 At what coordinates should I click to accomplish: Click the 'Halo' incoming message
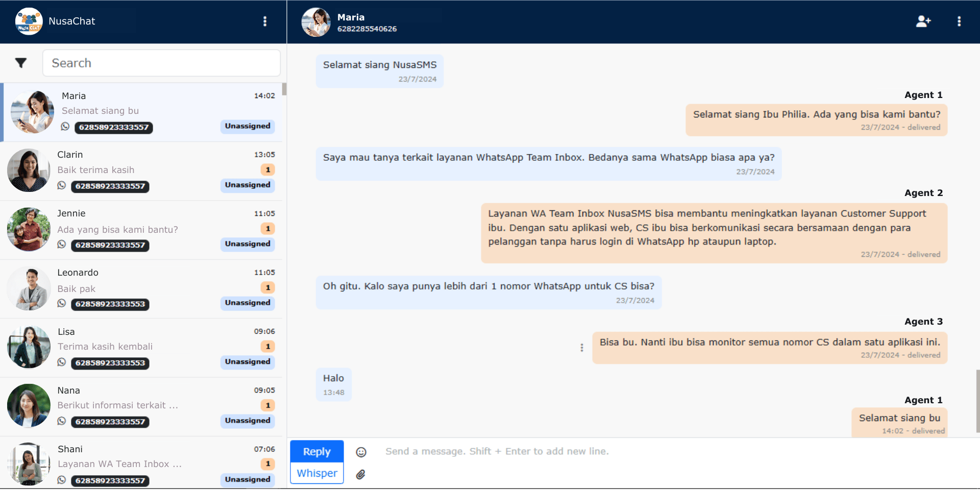point(334,385)
